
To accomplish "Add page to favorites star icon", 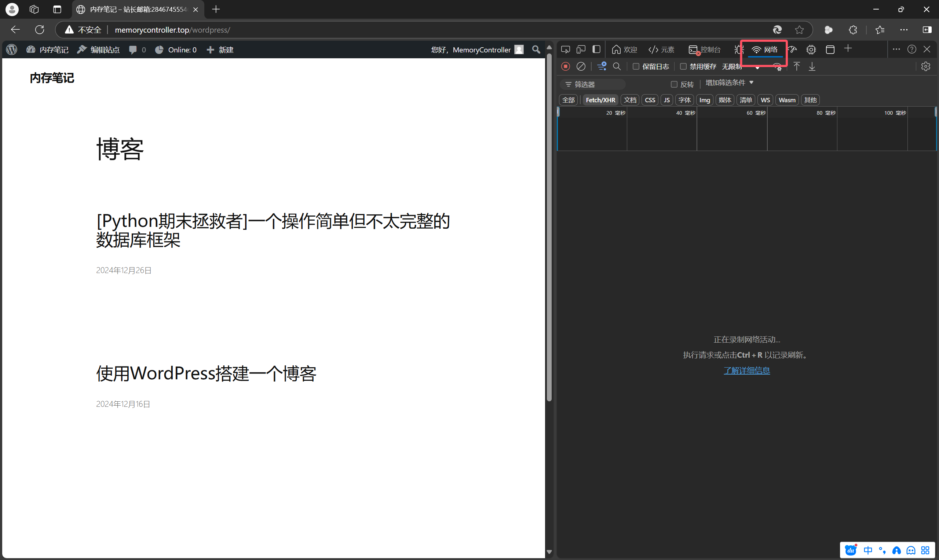I will [799, 29].
